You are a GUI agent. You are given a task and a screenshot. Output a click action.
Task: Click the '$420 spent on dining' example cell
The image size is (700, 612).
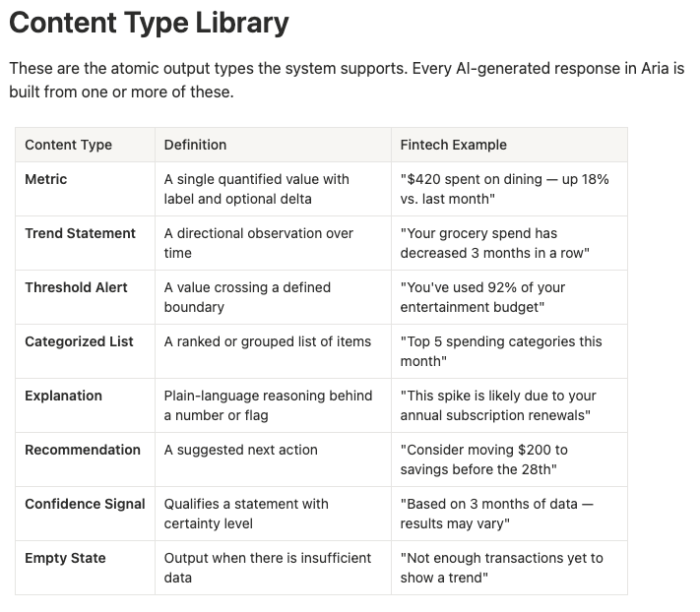click(509, 189)
